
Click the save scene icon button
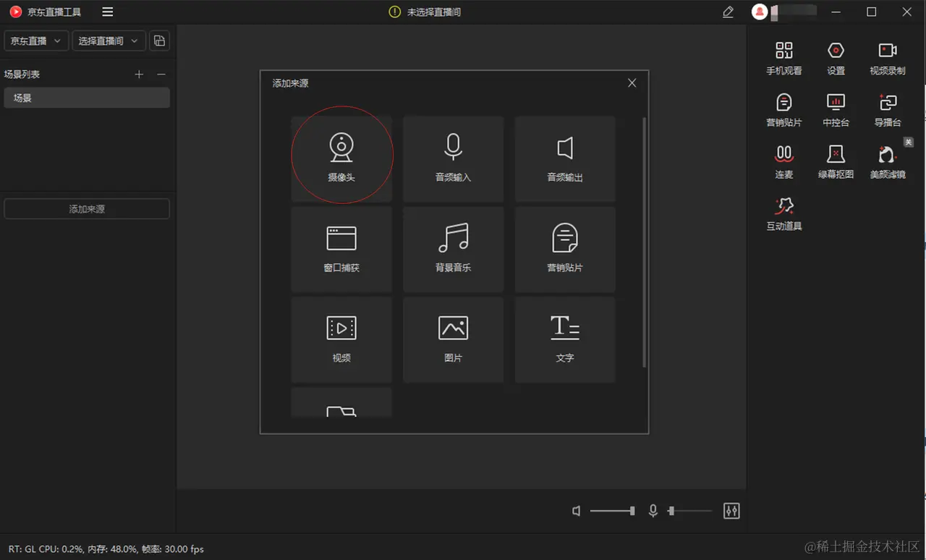[159, 41]
